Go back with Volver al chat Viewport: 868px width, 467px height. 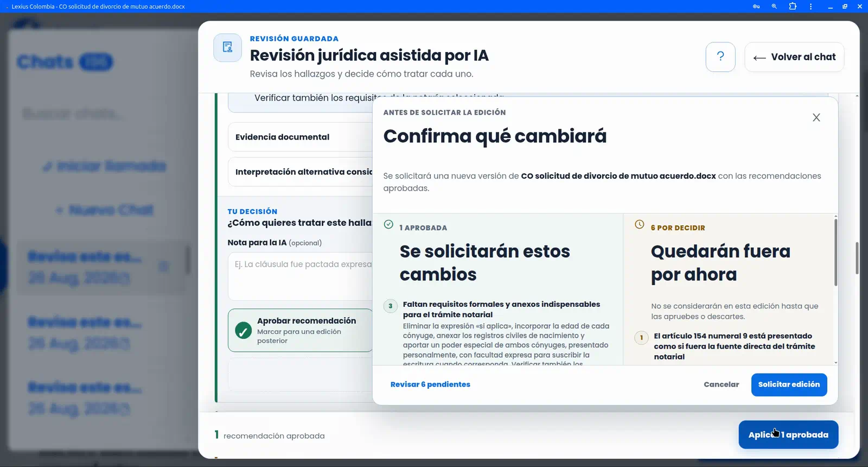(794, 57)
